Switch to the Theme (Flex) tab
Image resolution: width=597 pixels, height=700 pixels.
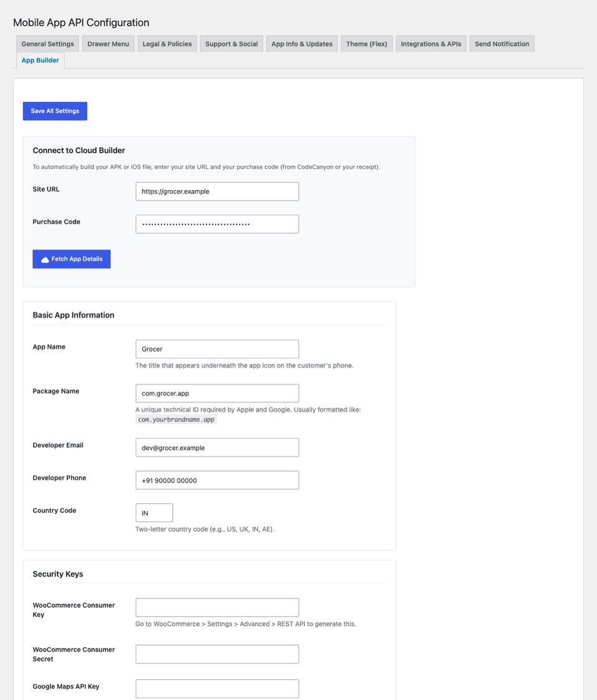[366, 44]
